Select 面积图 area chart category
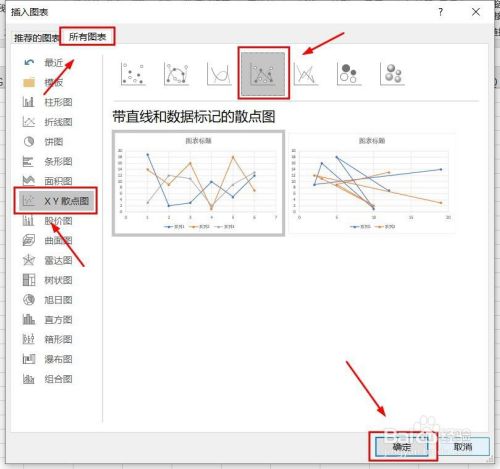The height and width of the screenshot is (469, 500). coord(47,181)
